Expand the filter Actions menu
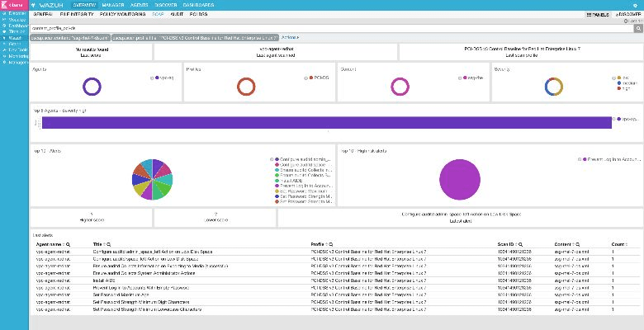Screen dimensions: 644x330 pos(291,37)
